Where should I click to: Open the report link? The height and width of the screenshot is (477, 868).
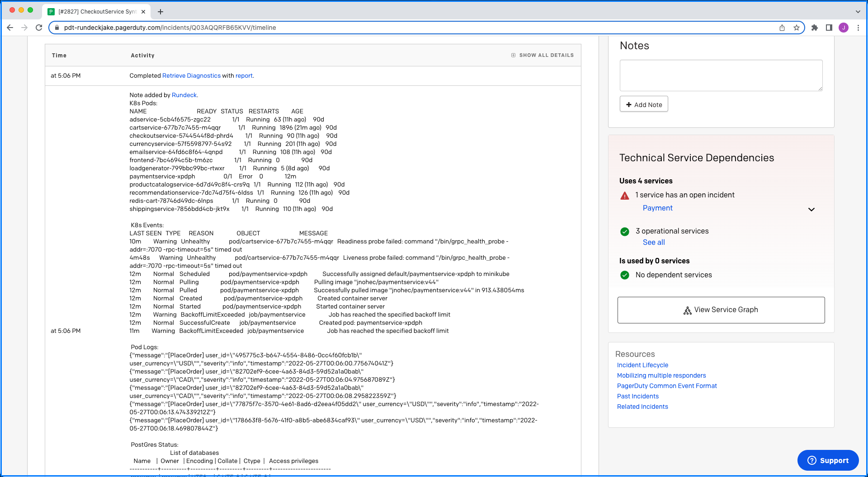click(x=244, y=75)
